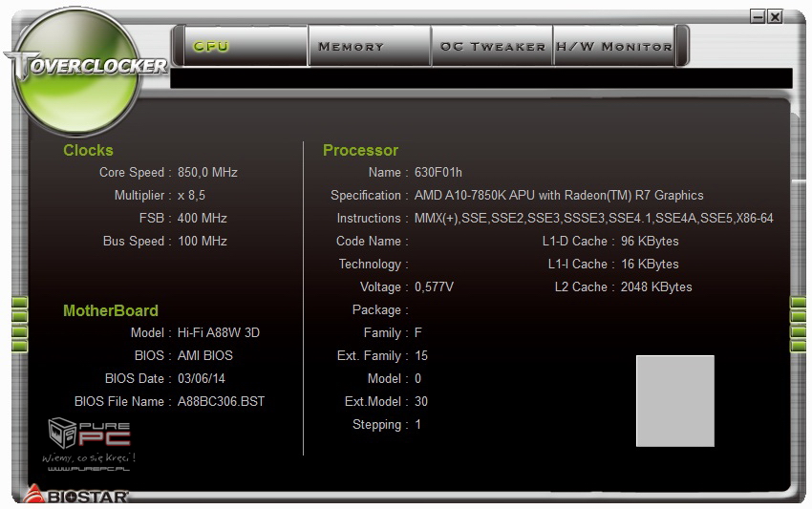Select the CPU tab
The image size is (812, 509).
(239, 46)
